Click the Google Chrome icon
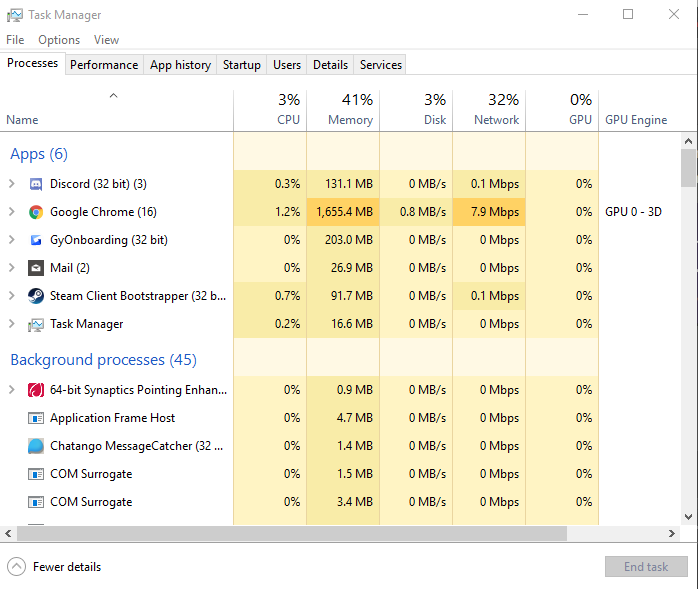The image size is (698, 589). click(x=36, y=212)
